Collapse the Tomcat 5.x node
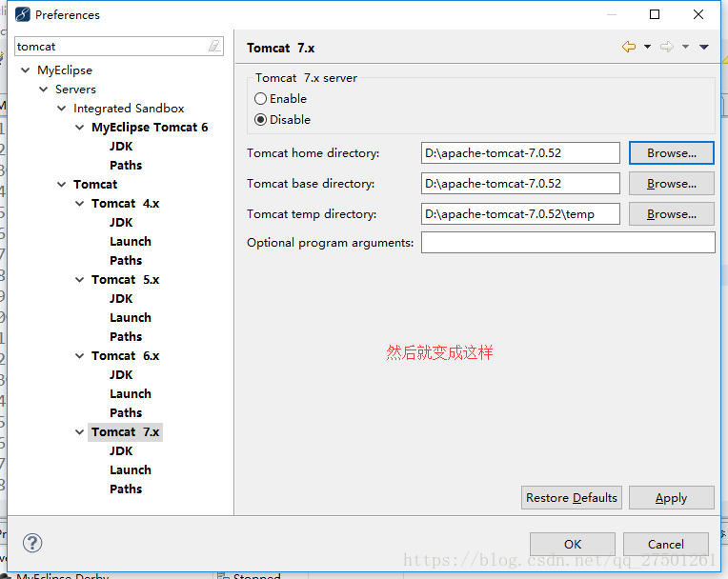The width and height of the screenshot is (728, 579). tap(80, 279)
